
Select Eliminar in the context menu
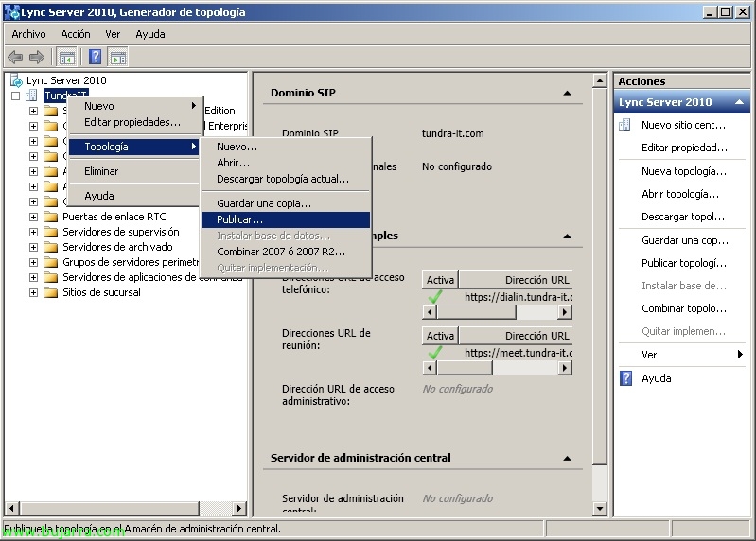pyautogui.click(x=134, y=171)
